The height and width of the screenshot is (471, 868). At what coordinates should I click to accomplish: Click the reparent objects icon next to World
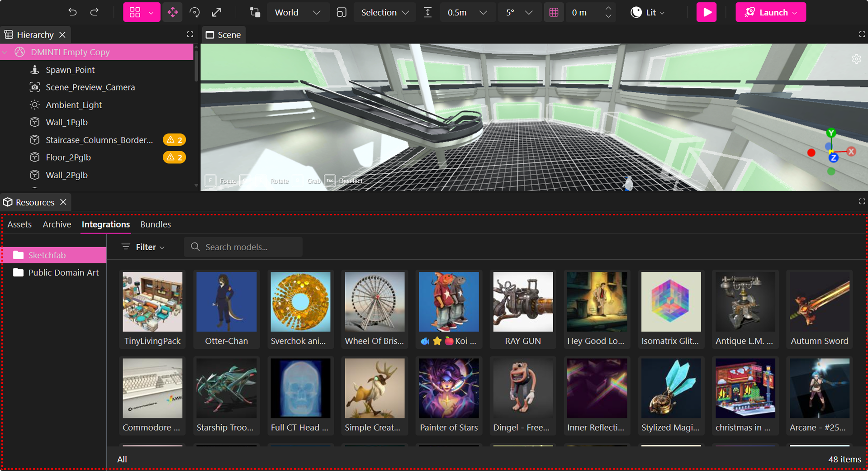coord(255,12)
